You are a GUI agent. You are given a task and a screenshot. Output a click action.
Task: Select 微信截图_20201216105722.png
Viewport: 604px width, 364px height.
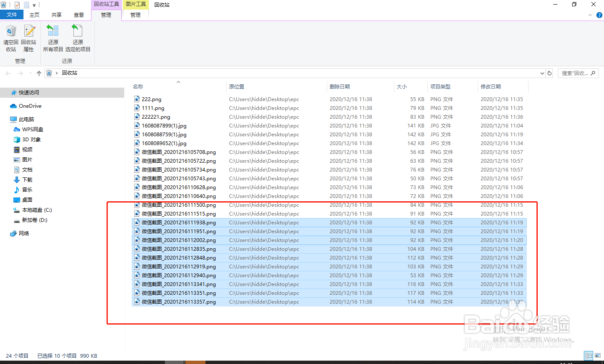tap(179, 161)
